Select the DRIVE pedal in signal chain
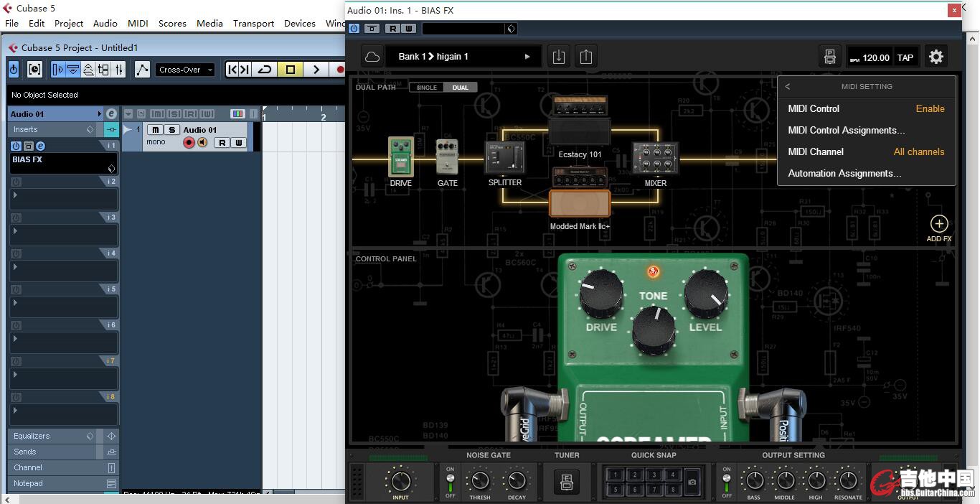Screen dimensions: 980x504 tap(401, 157)
